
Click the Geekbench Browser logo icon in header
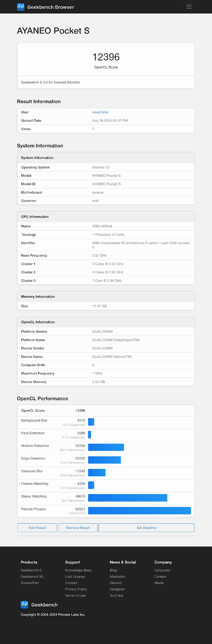(21, 7)
